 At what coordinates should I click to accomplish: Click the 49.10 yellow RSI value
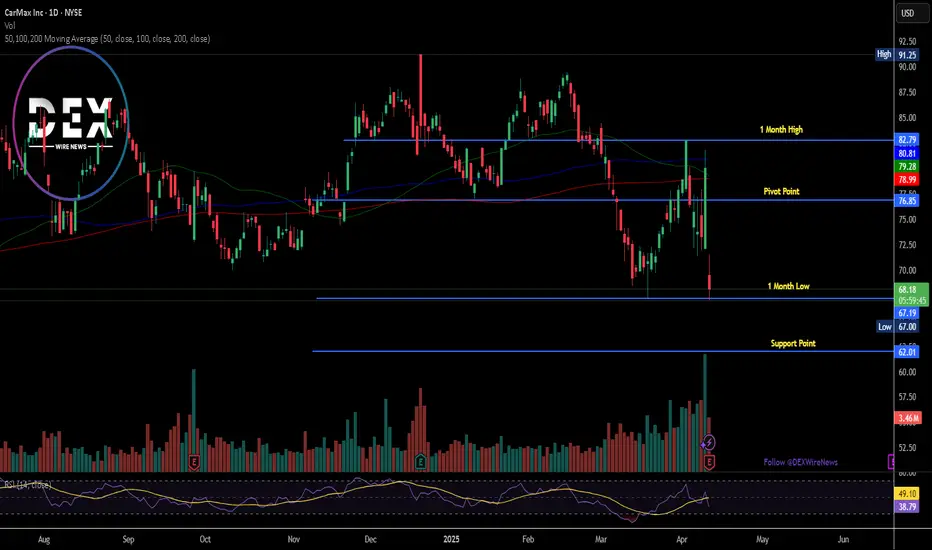pyautogui.click(x=907, y=494)
